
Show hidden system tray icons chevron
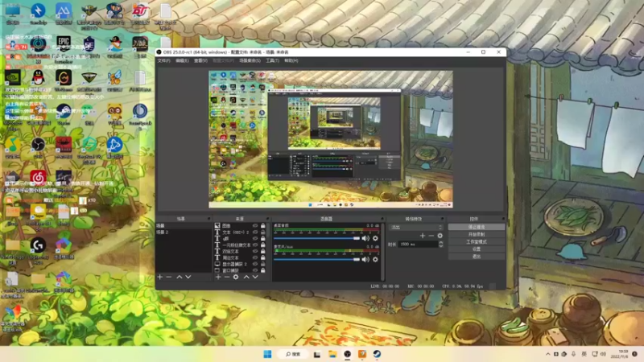[x=547, y=354]
